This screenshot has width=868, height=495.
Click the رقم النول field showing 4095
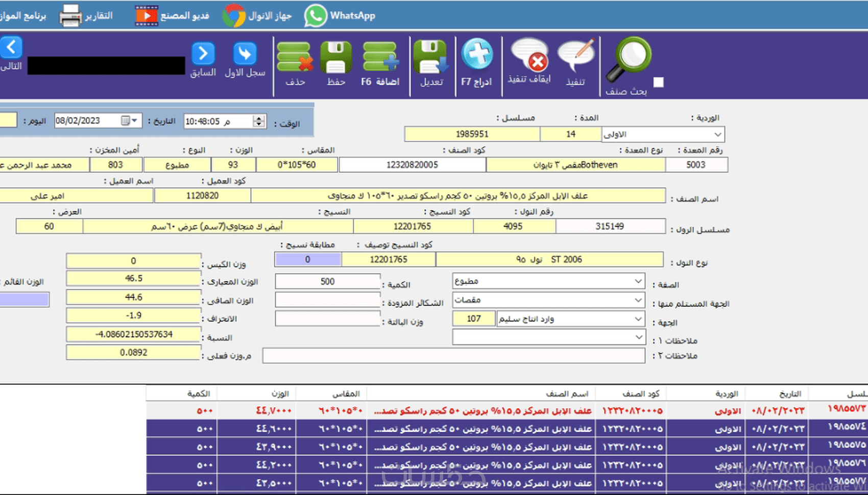tap(514, 226)
